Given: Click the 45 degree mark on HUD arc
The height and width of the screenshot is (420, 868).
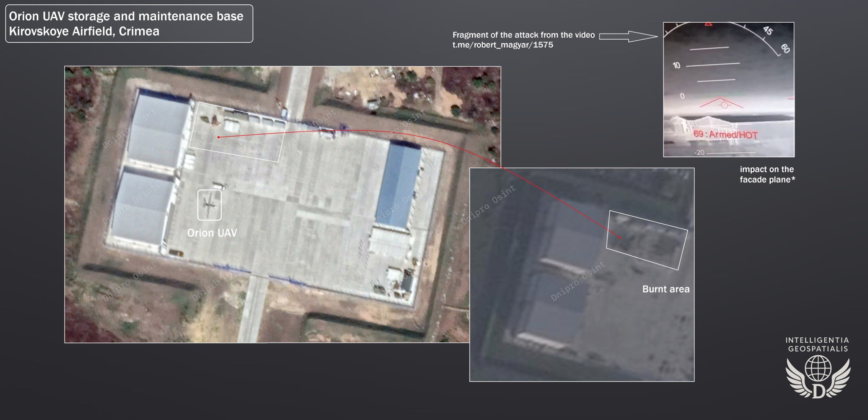Looking at the screenshot, I should click(x=768, y=31).
